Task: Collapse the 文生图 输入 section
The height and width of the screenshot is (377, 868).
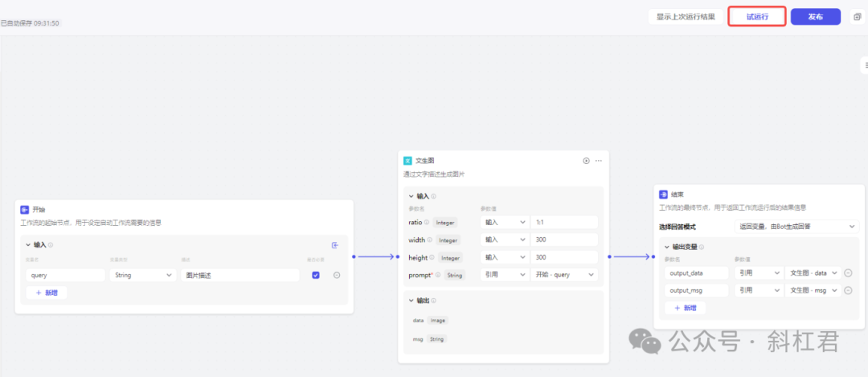Action: click(x=410, y=196)
